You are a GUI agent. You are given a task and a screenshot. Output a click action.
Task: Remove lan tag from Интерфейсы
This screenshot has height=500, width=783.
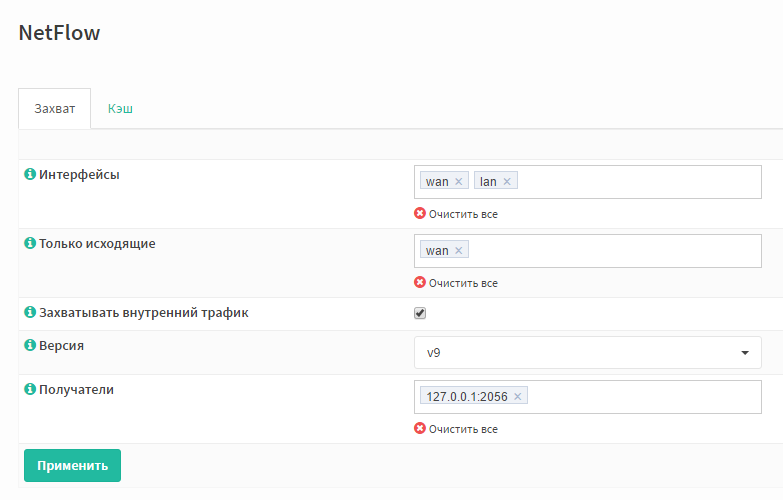[x=507, y=181]
